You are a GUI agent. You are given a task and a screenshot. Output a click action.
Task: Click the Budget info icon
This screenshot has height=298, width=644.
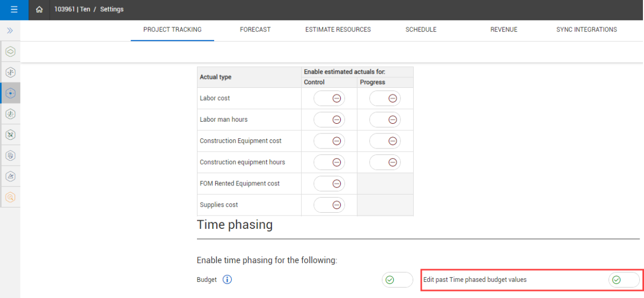227,279
